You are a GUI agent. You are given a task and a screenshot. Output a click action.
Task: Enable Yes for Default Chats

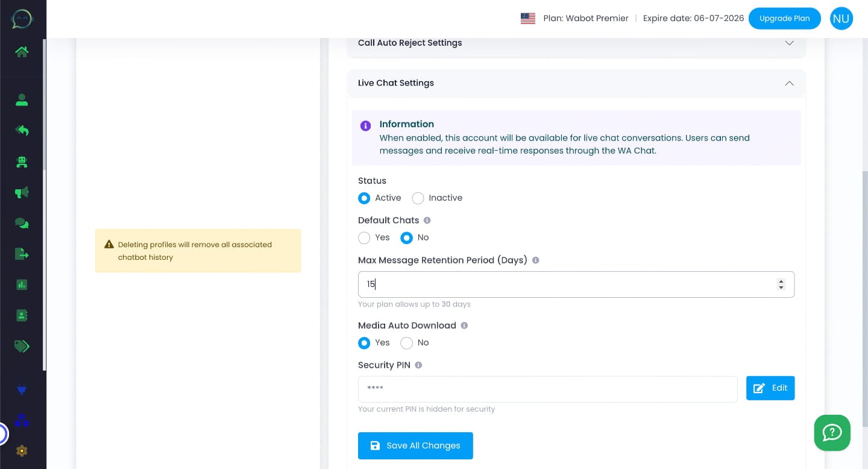364,238
